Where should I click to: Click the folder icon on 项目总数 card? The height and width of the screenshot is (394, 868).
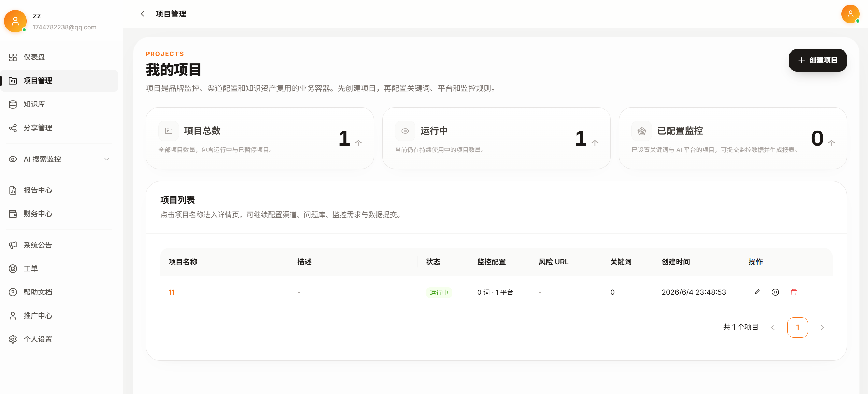169,131
